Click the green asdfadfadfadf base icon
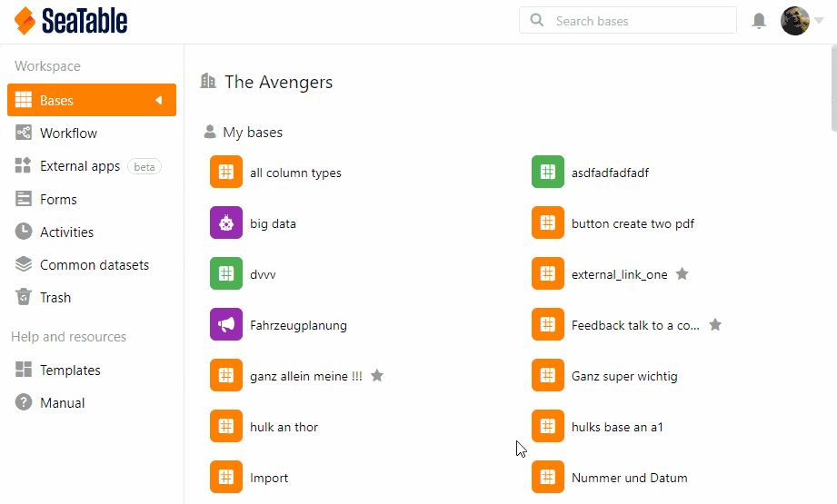The width and height of the screenshot is (837, 504). click(x=547, y=173)
